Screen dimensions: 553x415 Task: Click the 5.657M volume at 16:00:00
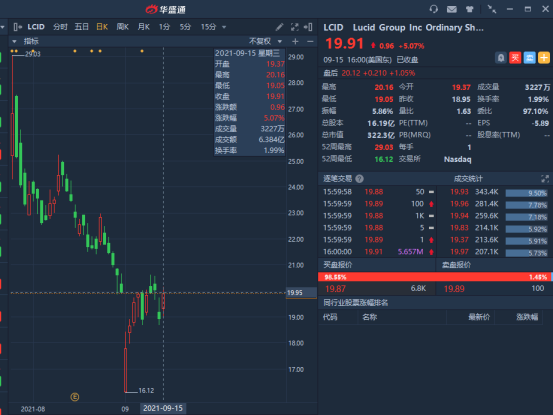[x=410, y=252]
